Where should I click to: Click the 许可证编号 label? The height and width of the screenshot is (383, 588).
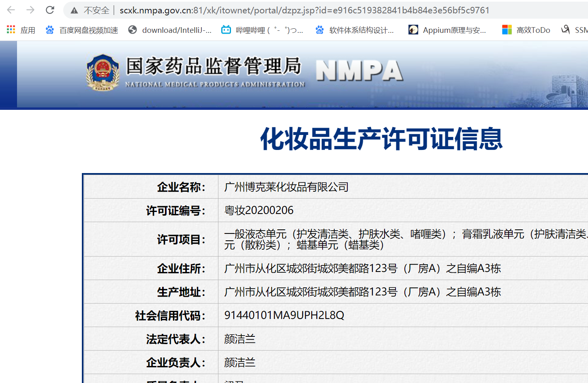pos(176,211)
